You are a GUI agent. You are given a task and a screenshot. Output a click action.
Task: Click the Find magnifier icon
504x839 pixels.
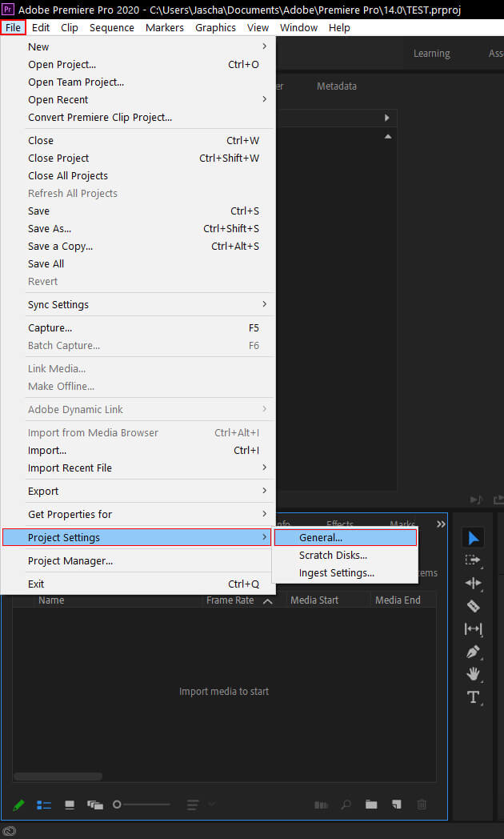(x=346, y=805)
